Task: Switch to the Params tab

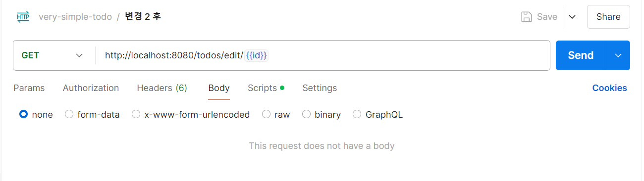Action: 29,88
